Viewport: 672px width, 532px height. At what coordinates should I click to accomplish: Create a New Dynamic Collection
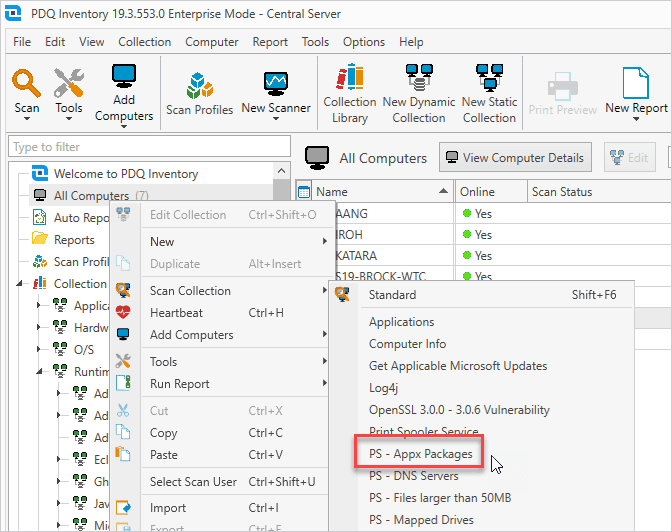pos(419,93)
